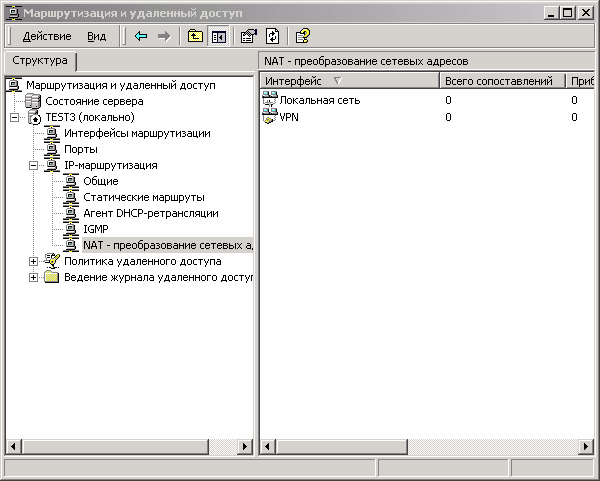Select the VPN interface icon in list
The image size is (600, 481).
270,117
